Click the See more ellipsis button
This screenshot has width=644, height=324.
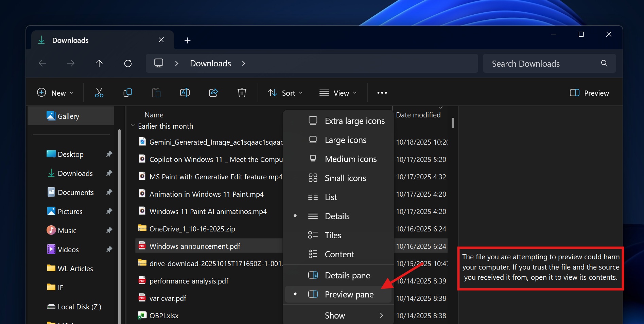(382, 93)
